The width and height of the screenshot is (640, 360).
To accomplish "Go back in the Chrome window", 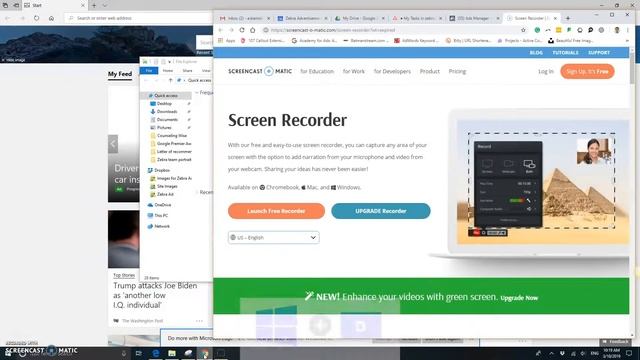I will [220, 30].
